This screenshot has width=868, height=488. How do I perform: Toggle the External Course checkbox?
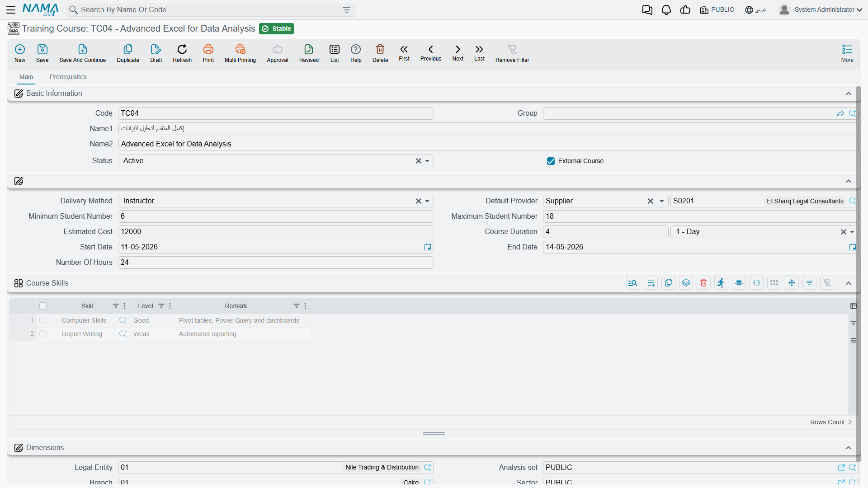tap(551, 161)
